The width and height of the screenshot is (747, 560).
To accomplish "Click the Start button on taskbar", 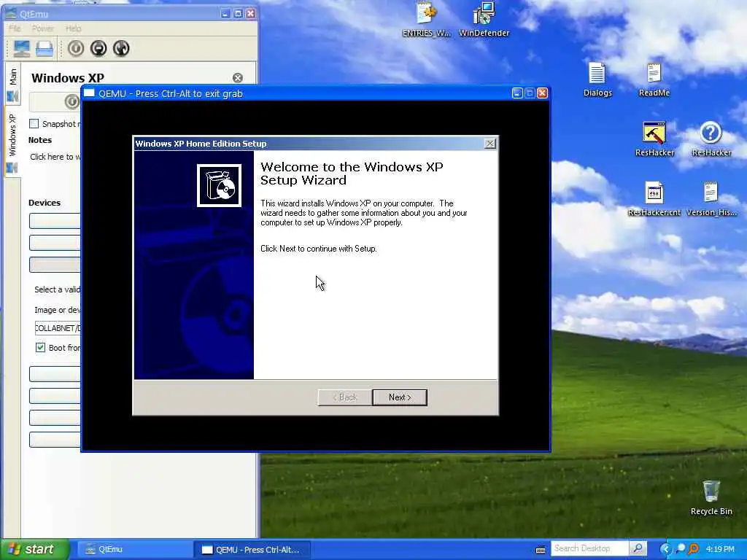I will (x=35, y=549).
